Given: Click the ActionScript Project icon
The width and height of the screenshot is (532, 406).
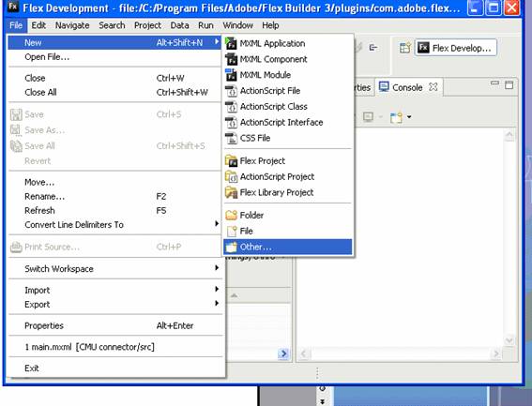Looking at the screenshot, I should point(231,176).
